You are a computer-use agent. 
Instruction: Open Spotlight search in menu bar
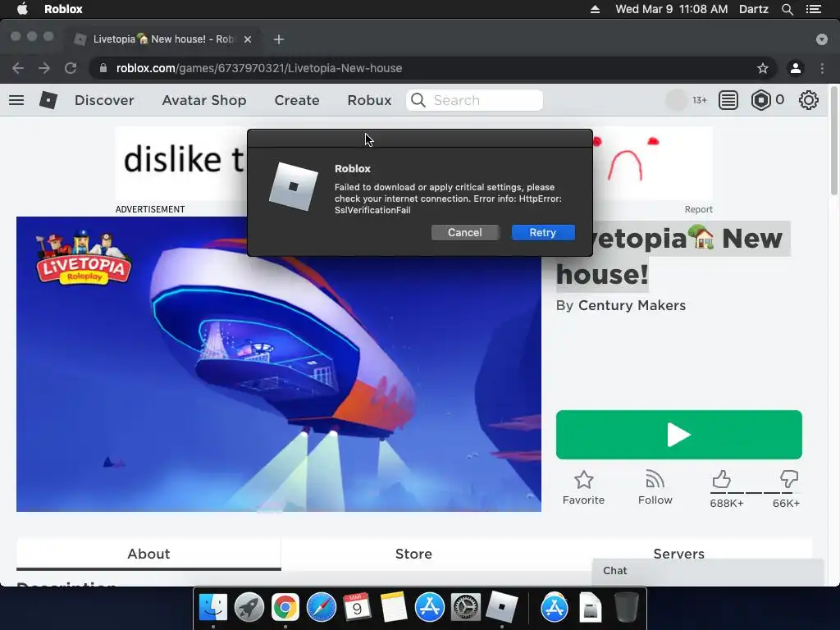(787, 9)
